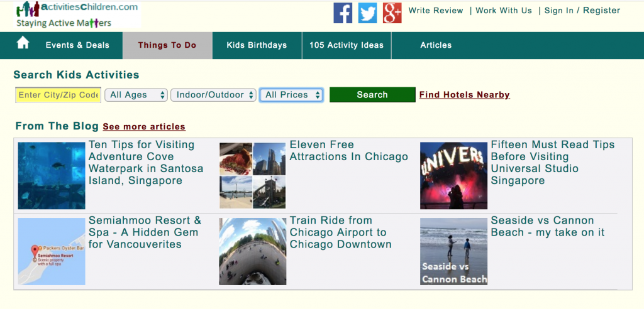Screen dimensions: 644x309
Task: Expand the Indoor/Outdoor dropdown
Action: point(214,95)
